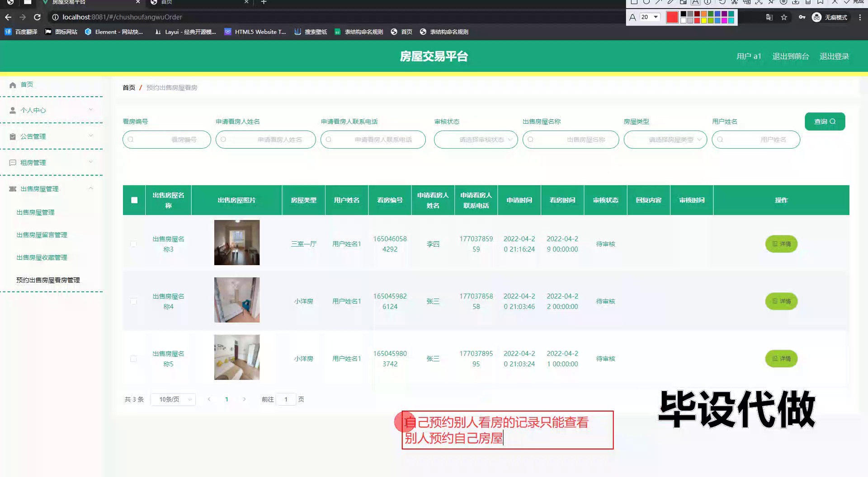Check the row checkbox for 出售房屋名称5
The image size is (868, 477).
(x=133, y=359)
